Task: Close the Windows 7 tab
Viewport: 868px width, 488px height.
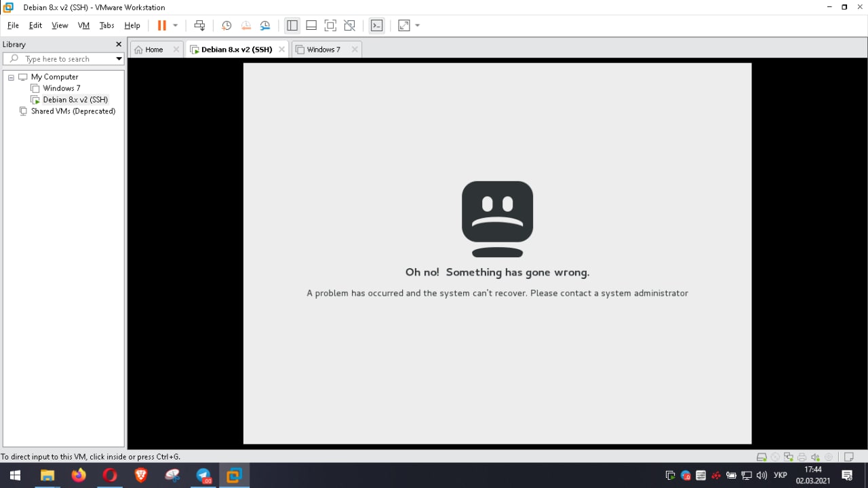Action: point(355,50)
